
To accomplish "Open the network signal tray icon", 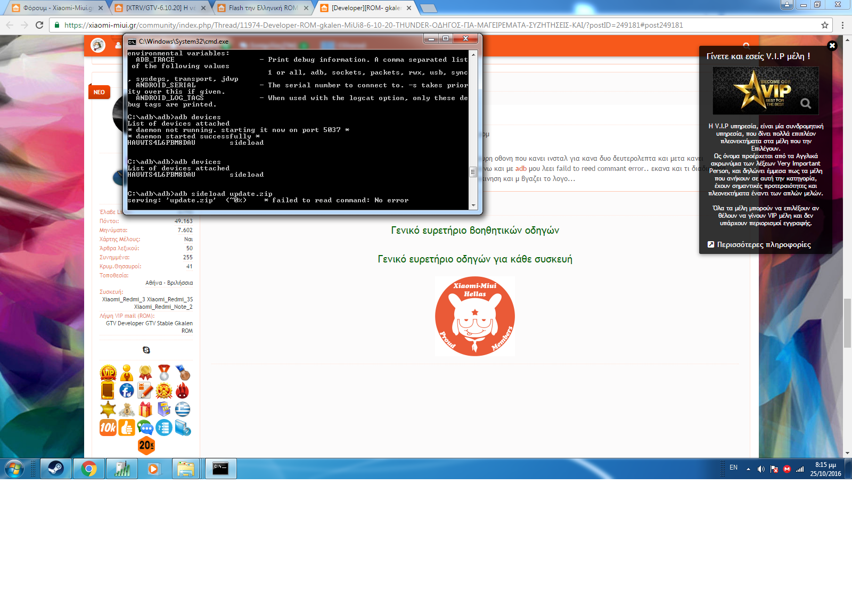I will (800, 469).
